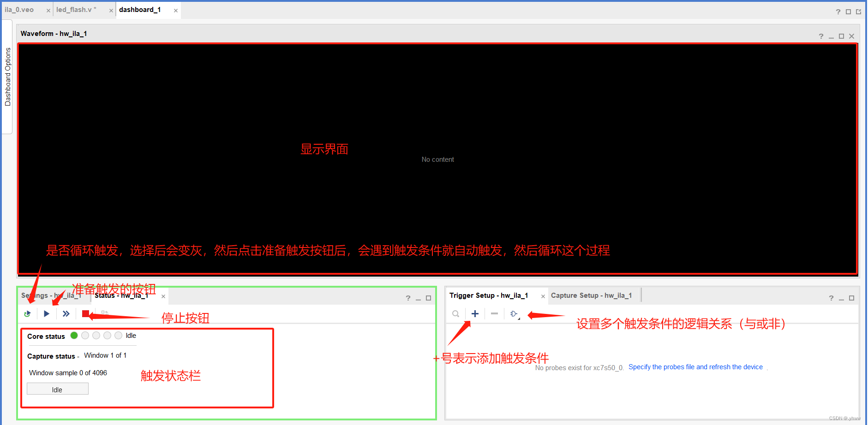This screenshot has height=425, width=868.
Task: Switch to ila_0.veo tab
Action: [19, 10]
